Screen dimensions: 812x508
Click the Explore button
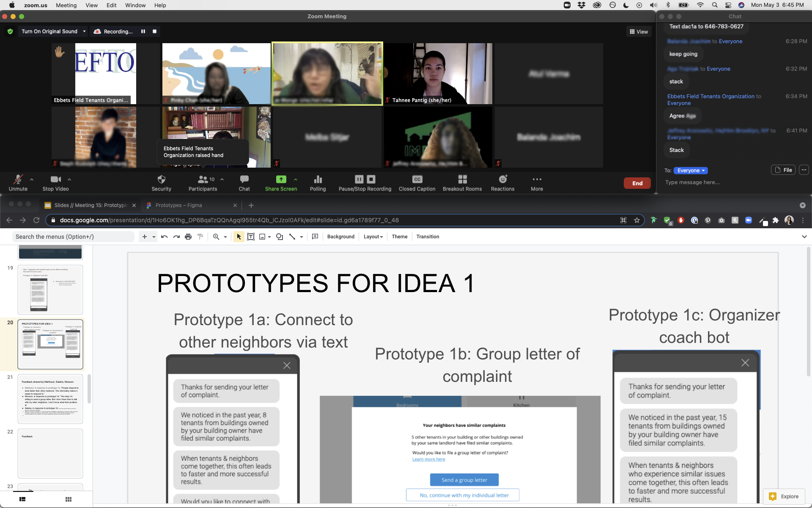pos(784,497)
